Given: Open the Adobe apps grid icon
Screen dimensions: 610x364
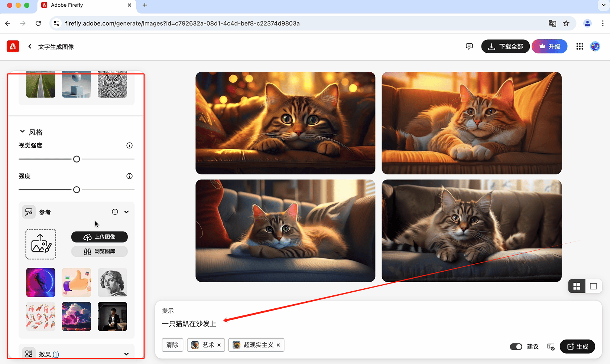Looking at the screenshot, I should tap(580, 46).
